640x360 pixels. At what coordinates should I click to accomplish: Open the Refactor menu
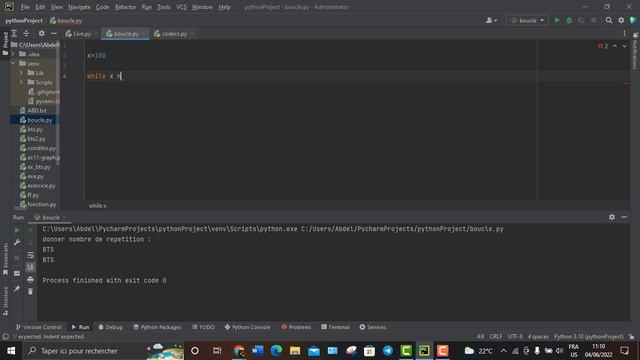(125, 7)
